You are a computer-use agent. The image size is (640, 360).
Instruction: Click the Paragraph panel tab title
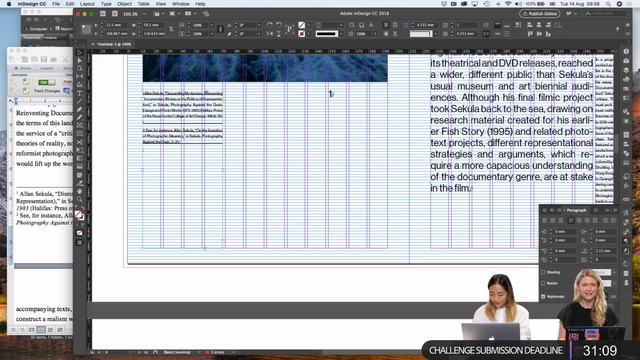click(x=576, y=210)
